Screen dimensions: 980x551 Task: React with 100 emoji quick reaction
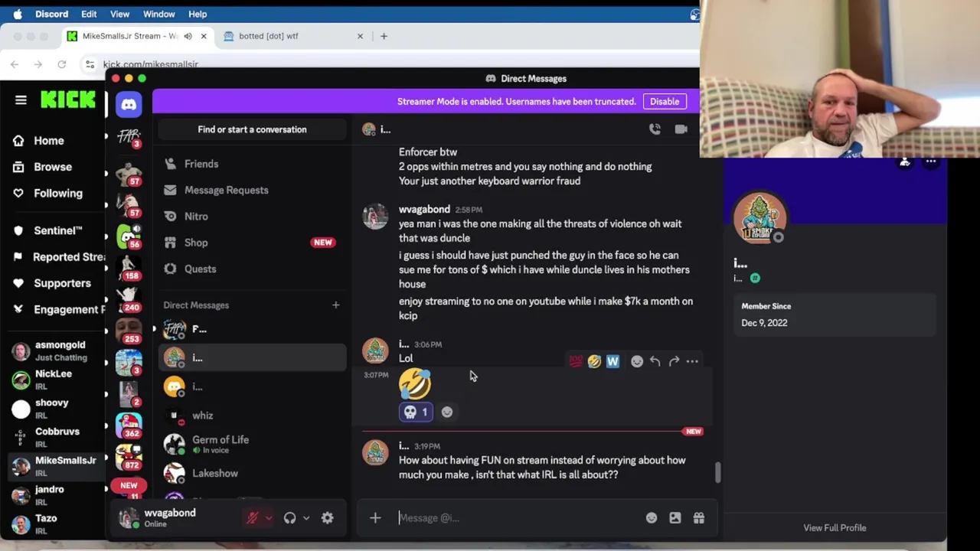tap(576, 361)
